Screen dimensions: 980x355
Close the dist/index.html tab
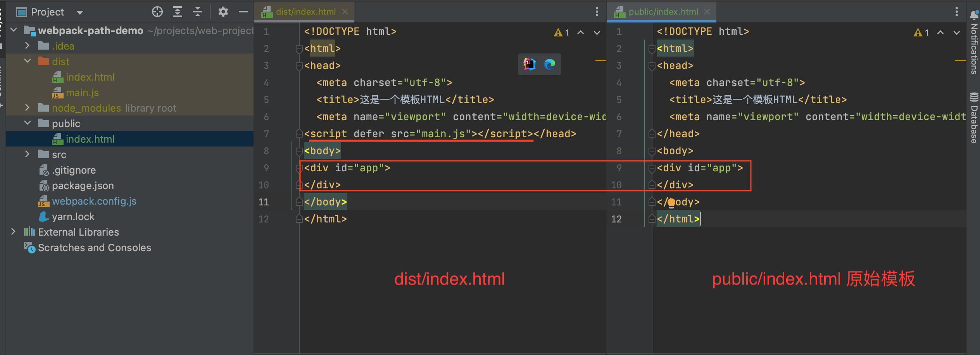pos(345,12)
